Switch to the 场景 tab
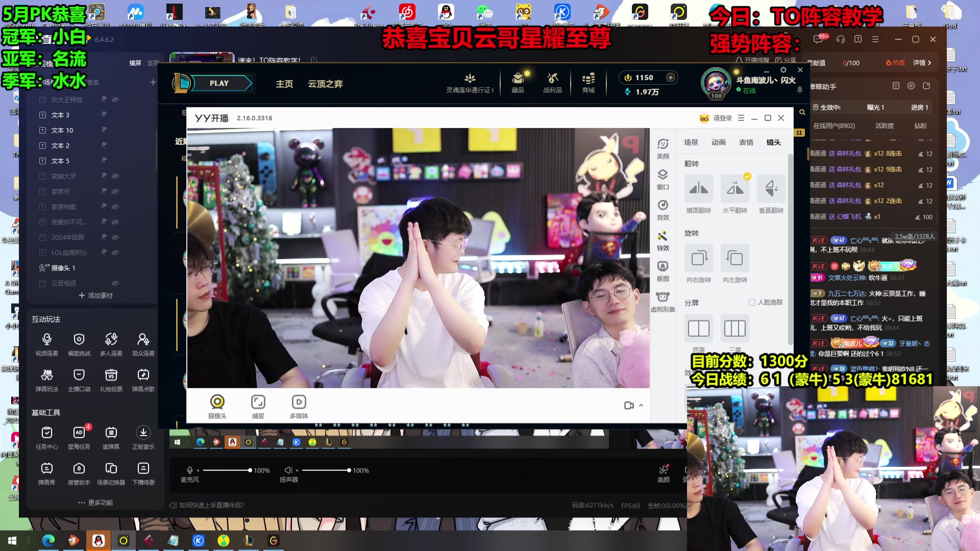 pos(691,142)
